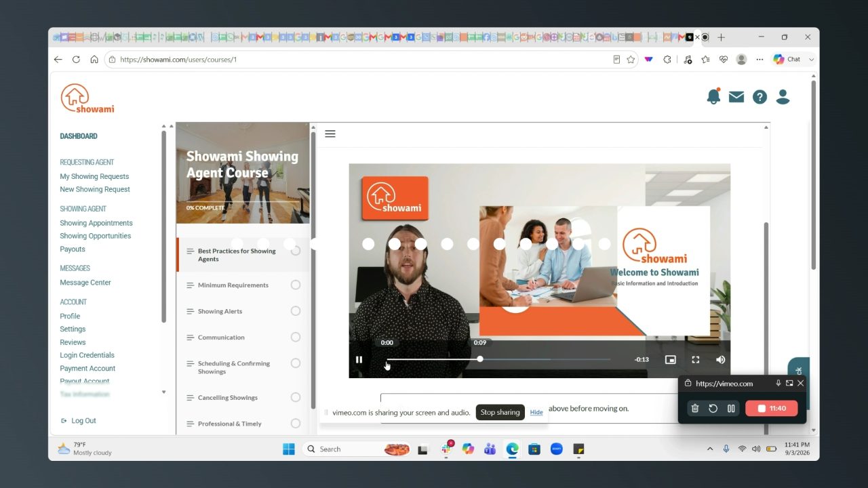This screenshot has width=868, height=488.
Task: Open the user account silhouette icon
Action: tap(783, 97)
